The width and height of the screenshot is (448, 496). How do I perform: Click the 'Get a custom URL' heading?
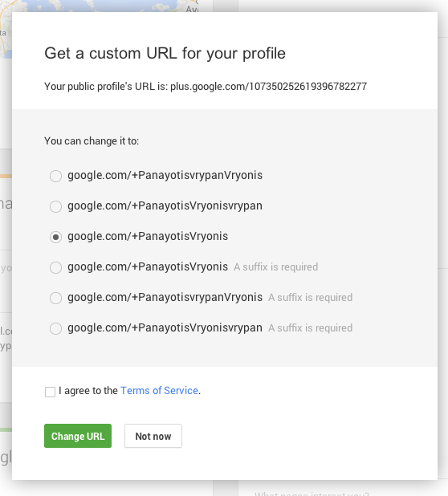165,53
